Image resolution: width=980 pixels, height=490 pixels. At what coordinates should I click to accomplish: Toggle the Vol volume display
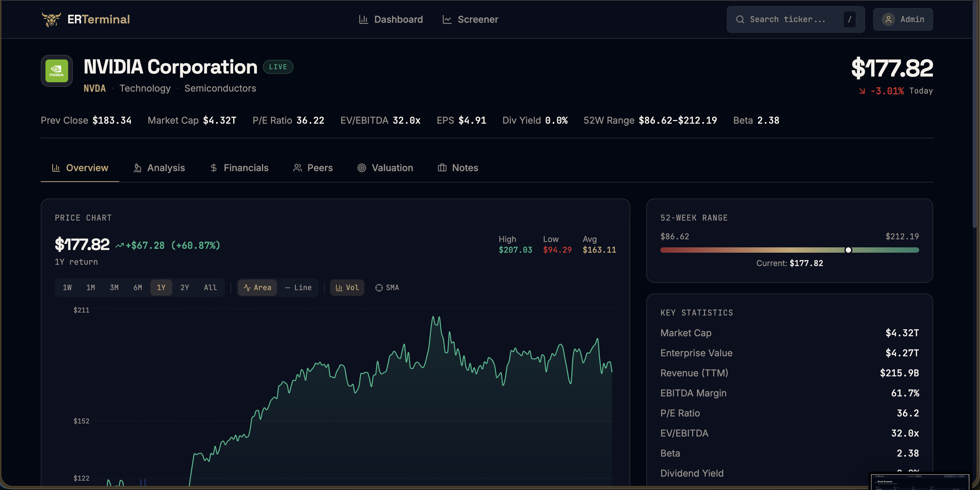tap(347, 287)
